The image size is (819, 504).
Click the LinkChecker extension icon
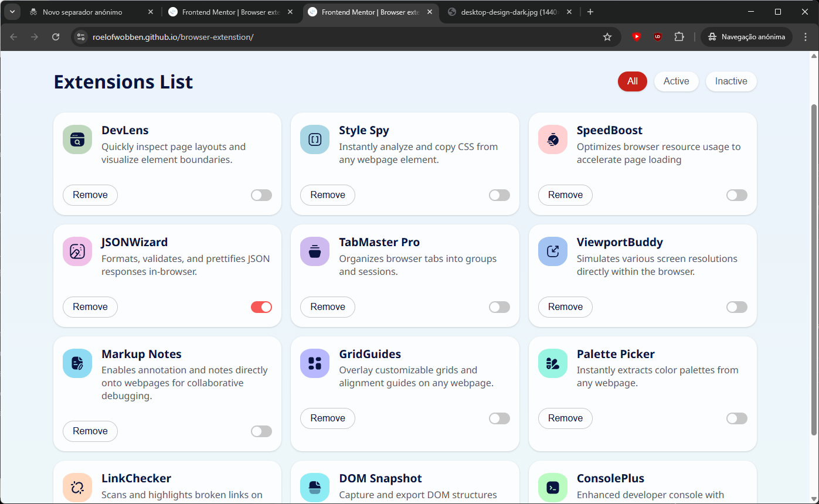tap(77, 488)
